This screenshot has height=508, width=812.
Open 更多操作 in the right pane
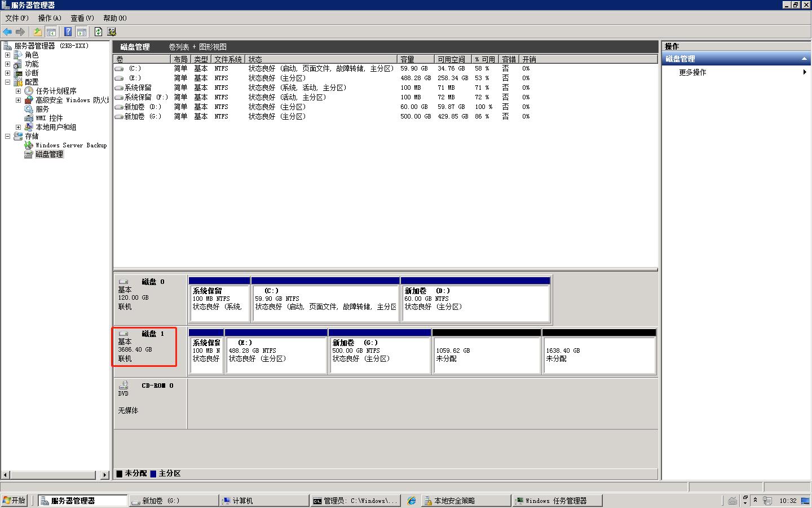coord(694,72)
